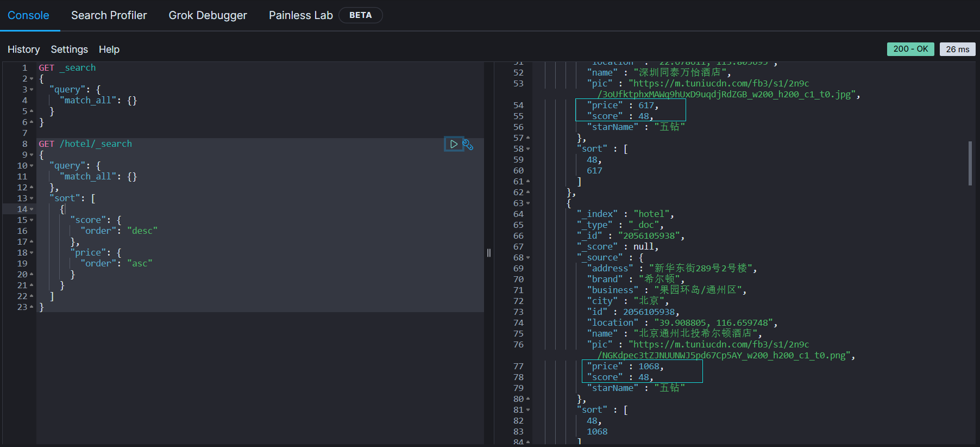Open the wrench actions menu icon
The image size is (980, 447).
(x=468, y=145)
